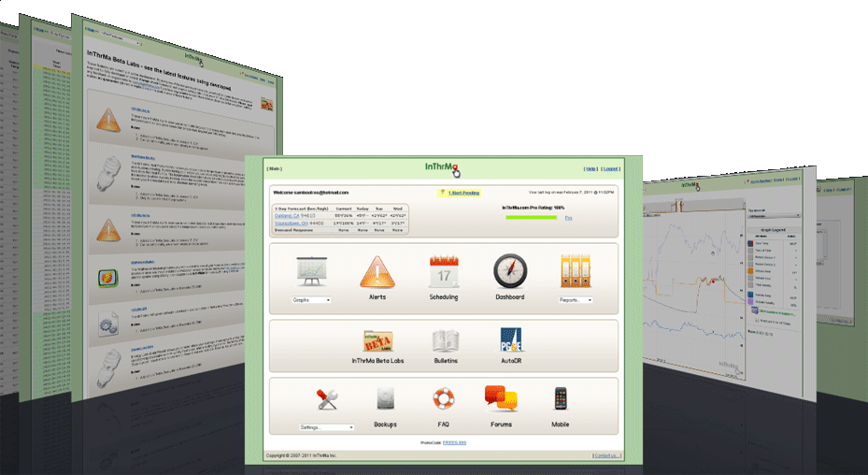Click the Demand Response row in forecast table
This screenshot has height=475, width=868.
coord(340,230)
